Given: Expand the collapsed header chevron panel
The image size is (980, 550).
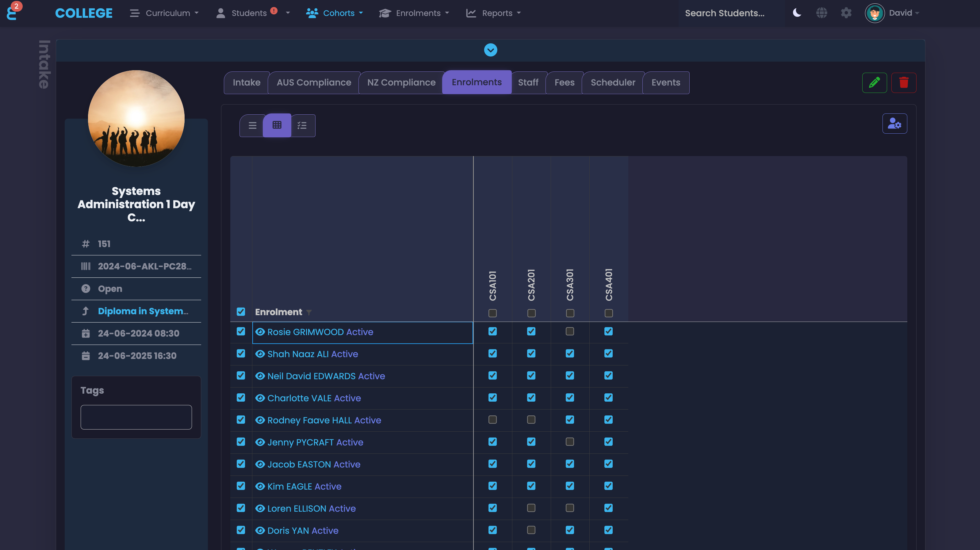Looking at the screenshot, I should point(490,50).
